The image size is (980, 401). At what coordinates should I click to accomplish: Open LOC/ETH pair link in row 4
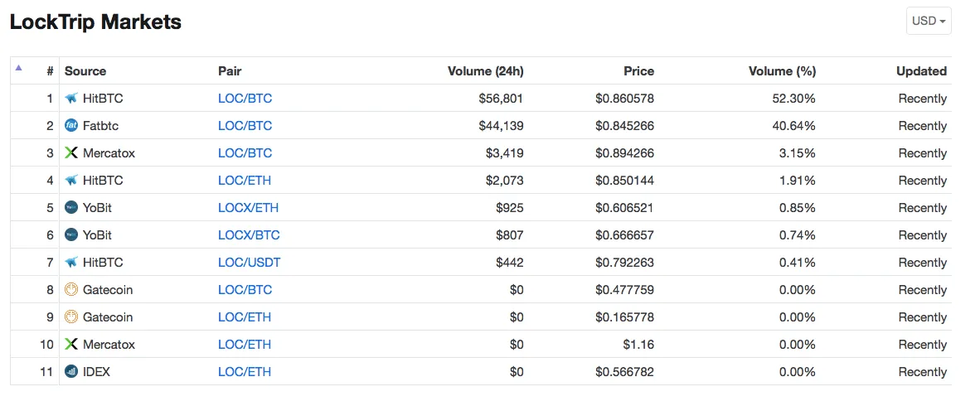coord(245,181)
